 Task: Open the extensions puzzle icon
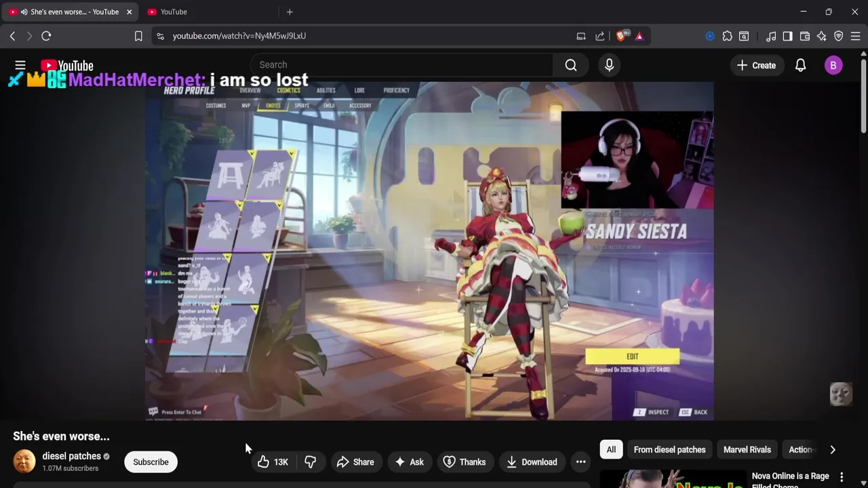(727, 36)
